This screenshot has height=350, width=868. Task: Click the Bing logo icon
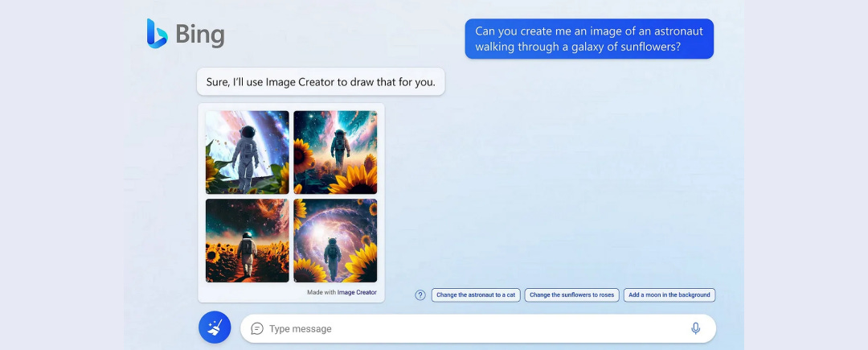tap(157, 34)
